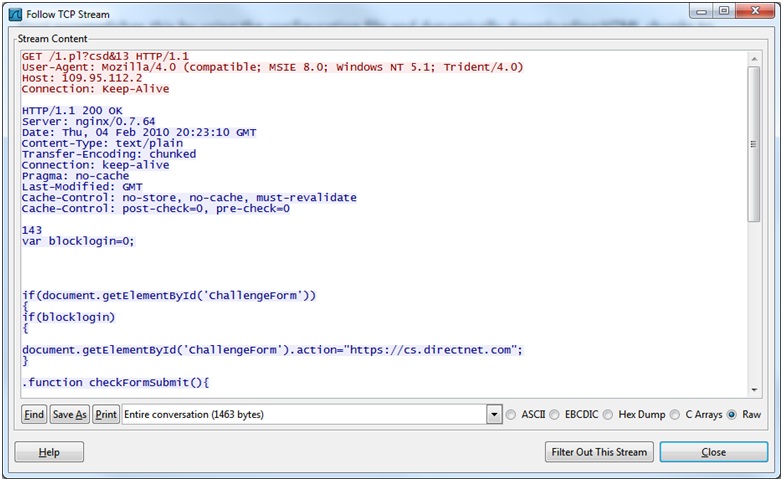Viewport: 783px width, 481px height.
Task: Select the EBCDIC display format
Action: tap(554, 415)
